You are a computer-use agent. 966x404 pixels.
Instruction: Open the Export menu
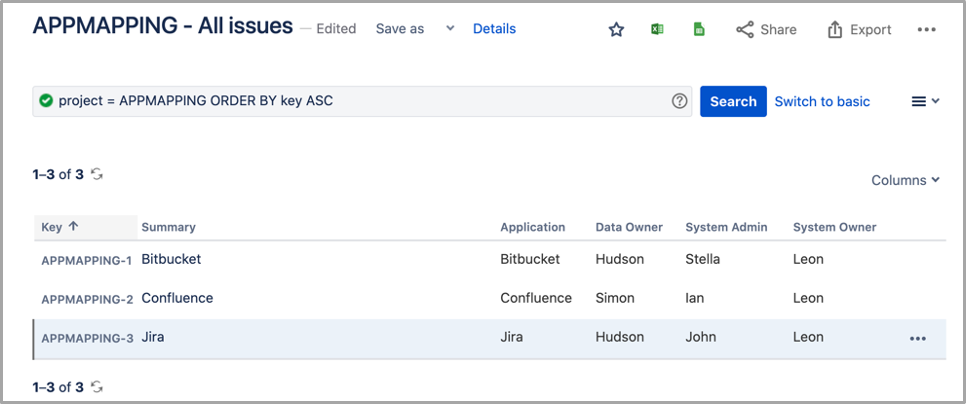click(859, 30)
